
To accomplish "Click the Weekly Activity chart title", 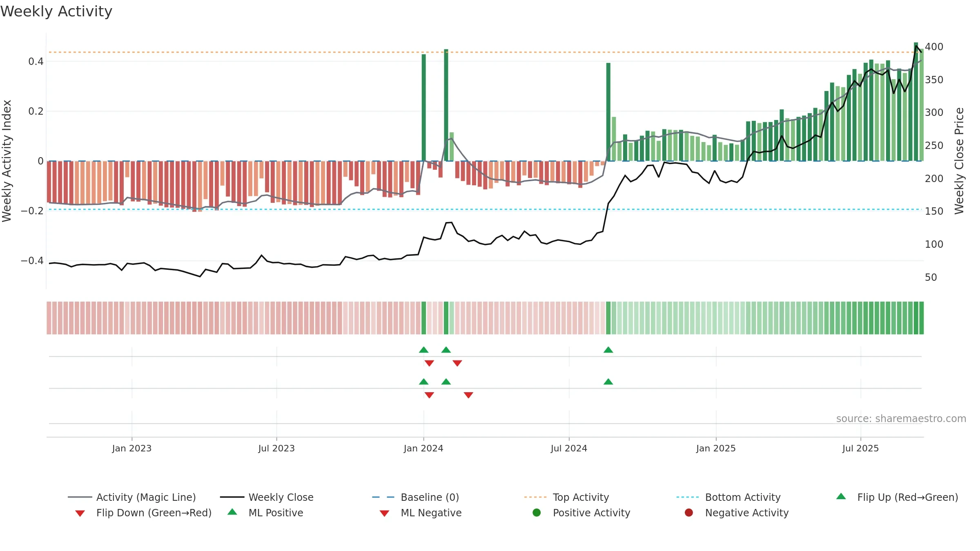I will (x=56, y=11).
